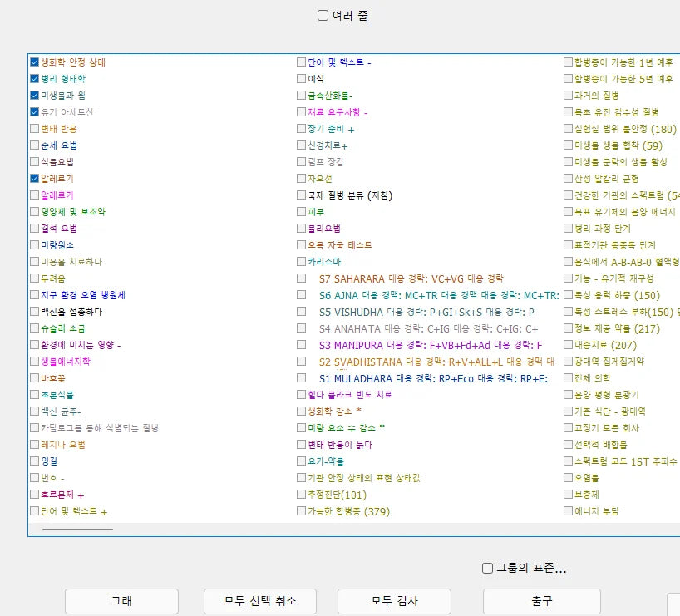Select 국제 질병 분류 (지침) checkbox
The image size is (680, 616).
(302, 195)
